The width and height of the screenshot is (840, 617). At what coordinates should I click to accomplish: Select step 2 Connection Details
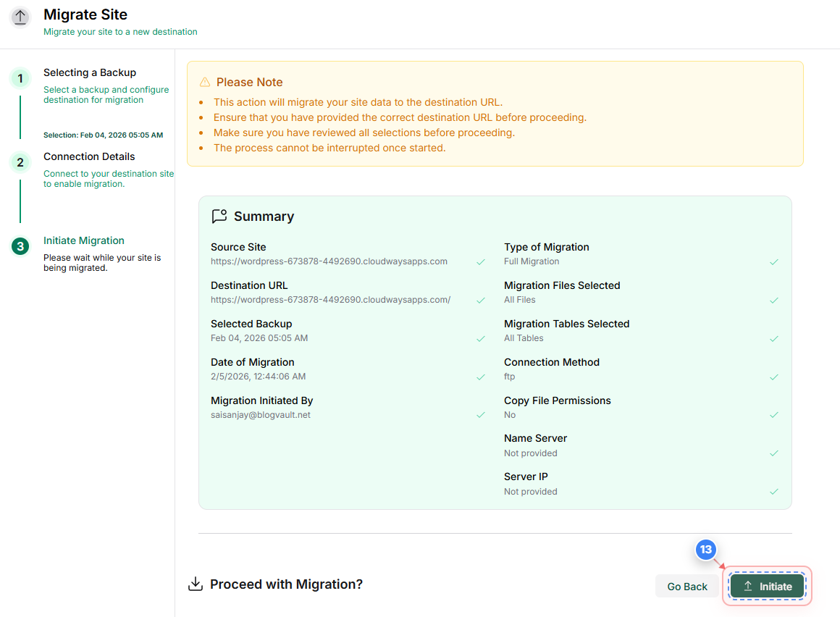pyautogui.click(x=89, y=156)
